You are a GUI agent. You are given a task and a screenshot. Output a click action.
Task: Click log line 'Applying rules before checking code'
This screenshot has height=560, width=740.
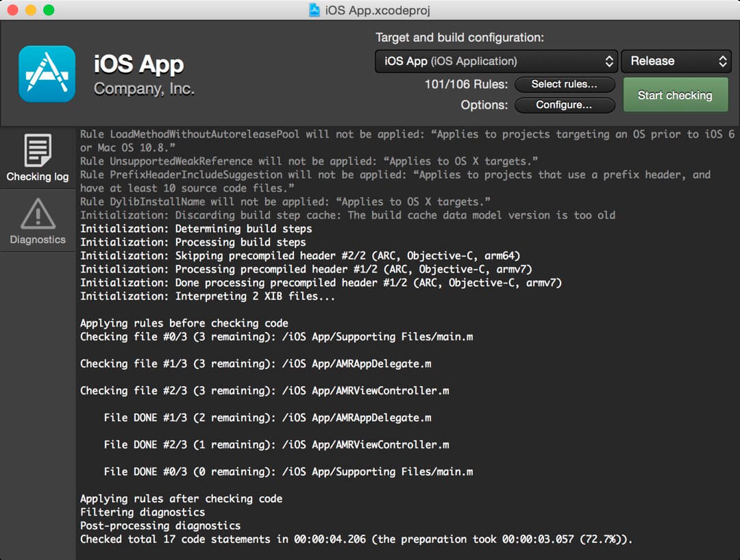pyautogui.click(x=184, y=323)
